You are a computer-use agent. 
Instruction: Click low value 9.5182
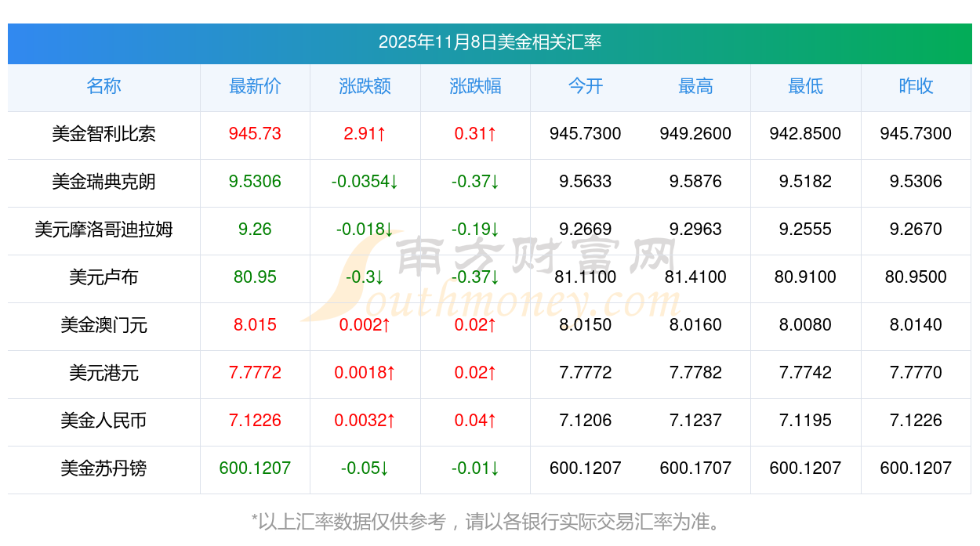point(806,182)
